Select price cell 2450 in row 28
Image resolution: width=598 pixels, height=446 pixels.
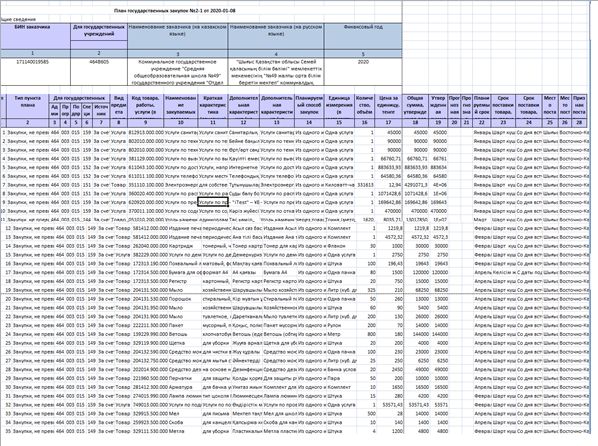[x=390, y=369]
